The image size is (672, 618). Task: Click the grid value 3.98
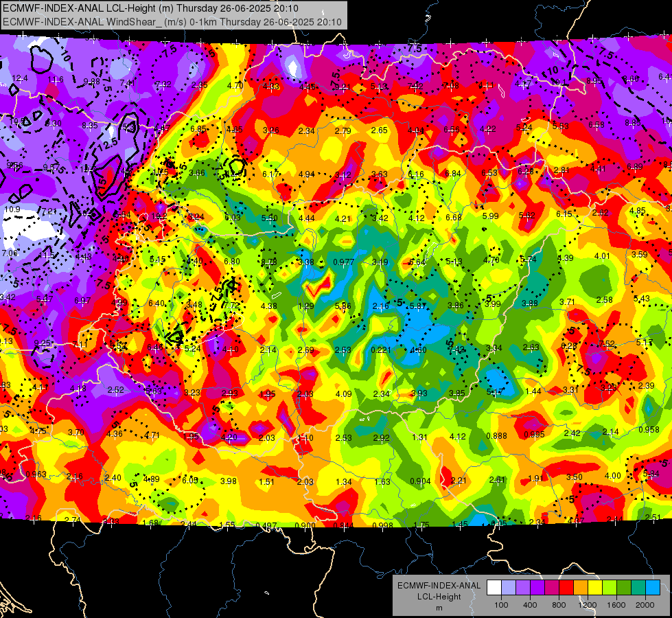coord(229,481)
